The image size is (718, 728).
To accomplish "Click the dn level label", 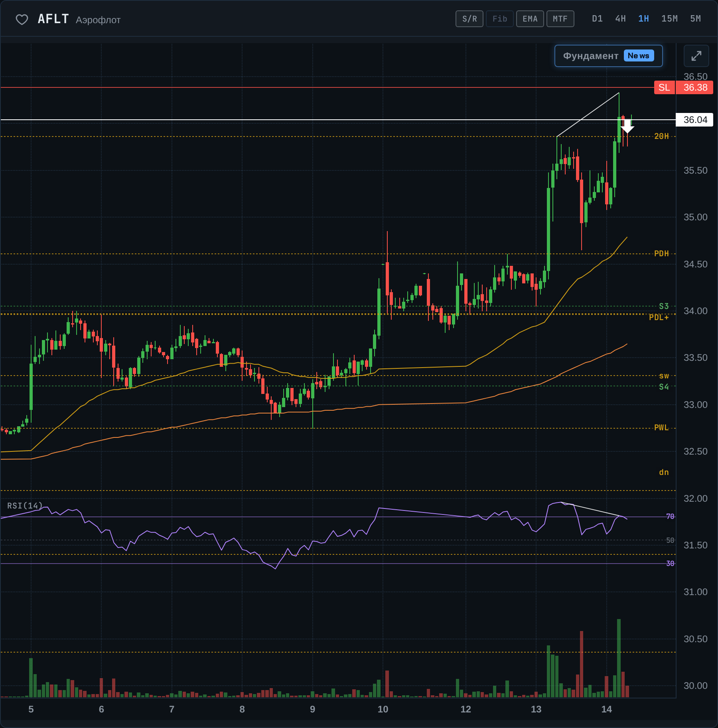I will click(x=664, y=473).
